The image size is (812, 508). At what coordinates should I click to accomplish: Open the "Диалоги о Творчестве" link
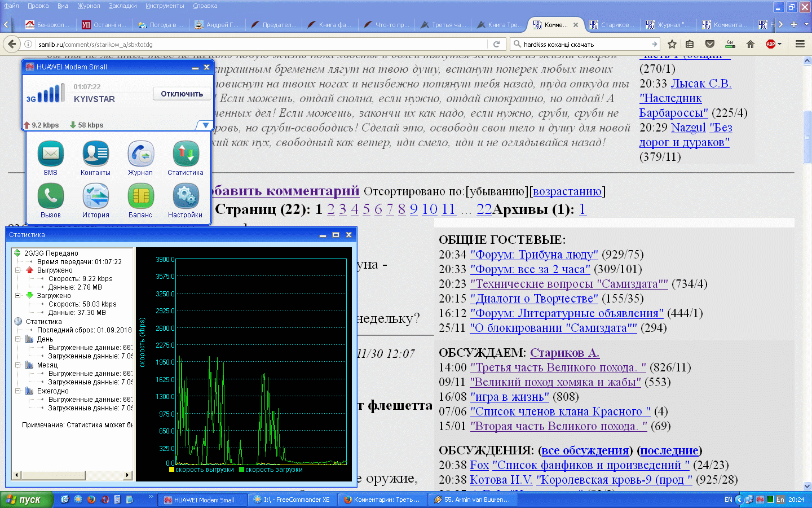(534, 299)
